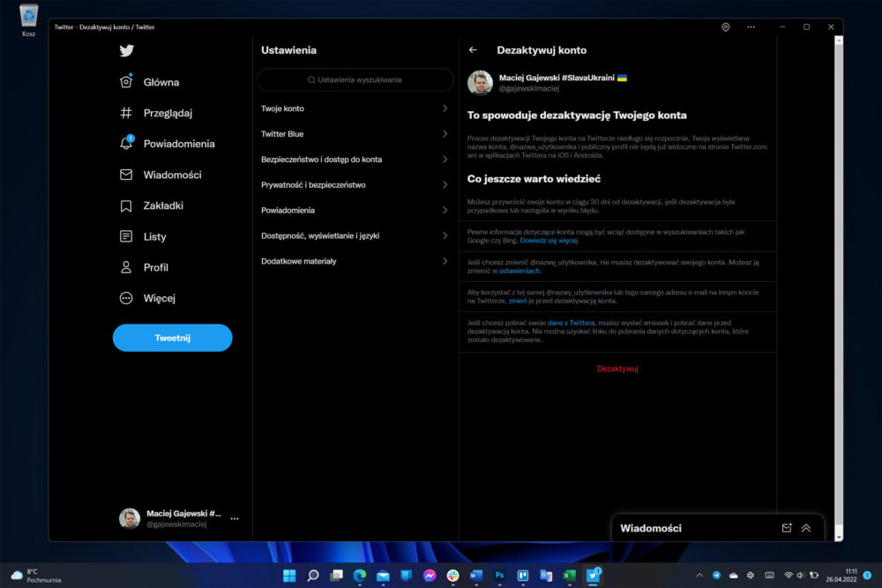This screenshot has width=882, height=588.
Task: Select Przeglądaj in the navigation
Action: pos(168,113)
